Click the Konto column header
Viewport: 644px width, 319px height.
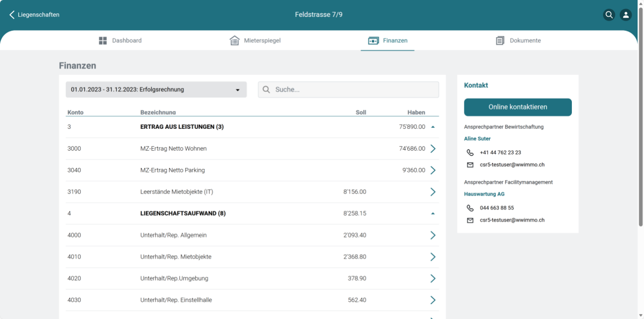(76, 113)
